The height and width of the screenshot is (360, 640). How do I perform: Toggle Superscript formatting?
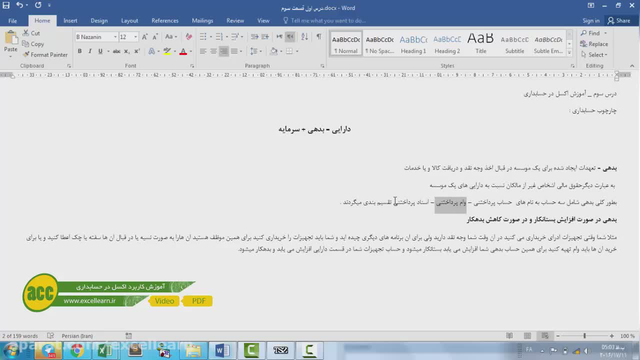tap(137, 51)
